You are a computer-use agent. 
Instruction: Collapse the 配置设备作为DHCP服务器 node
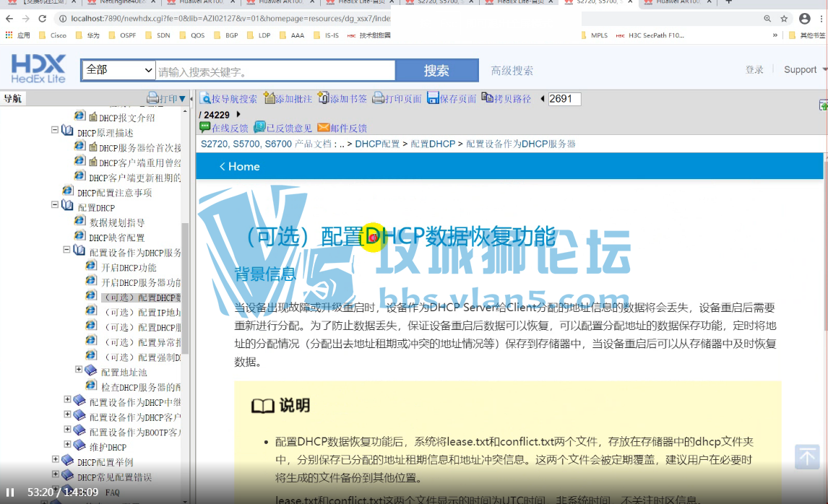66,249
